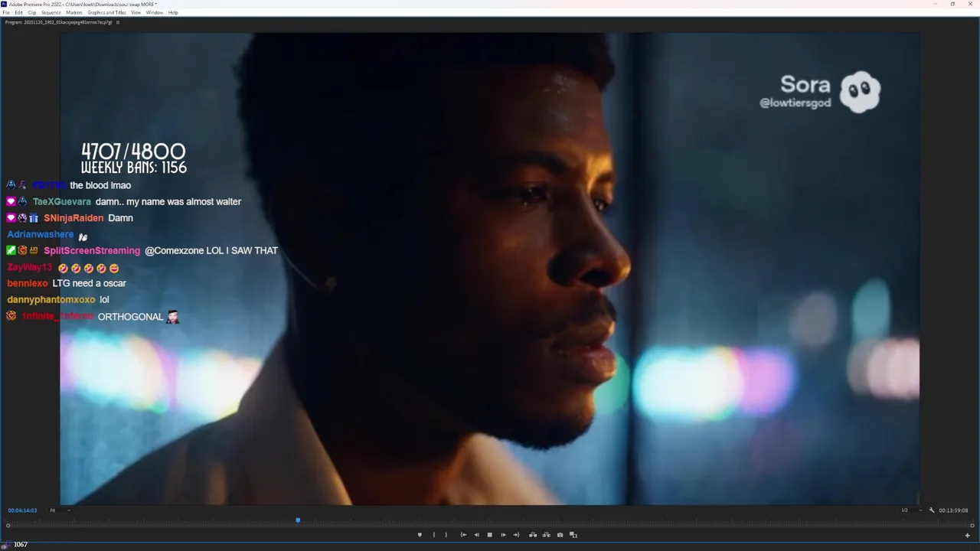Screen dimensions: 980x551
Task: Open the Sequence menu
Action: [x=51, y=12]
